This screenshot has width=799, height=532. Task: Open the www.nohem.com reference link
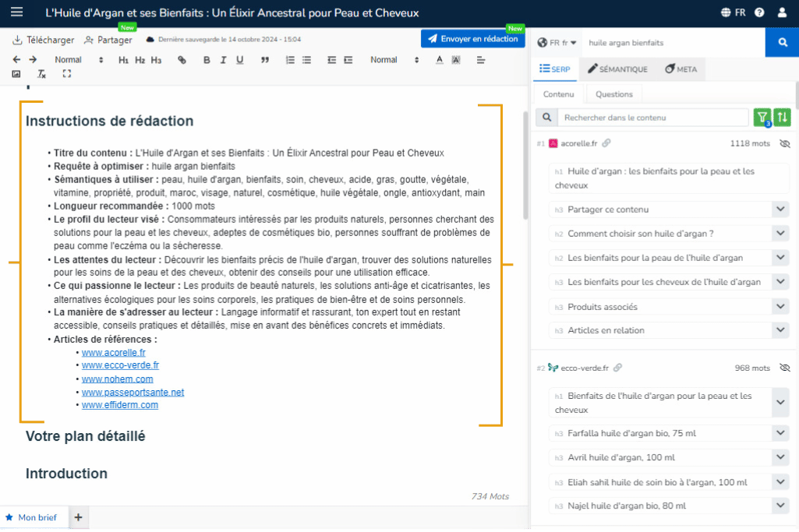point(117,379)
